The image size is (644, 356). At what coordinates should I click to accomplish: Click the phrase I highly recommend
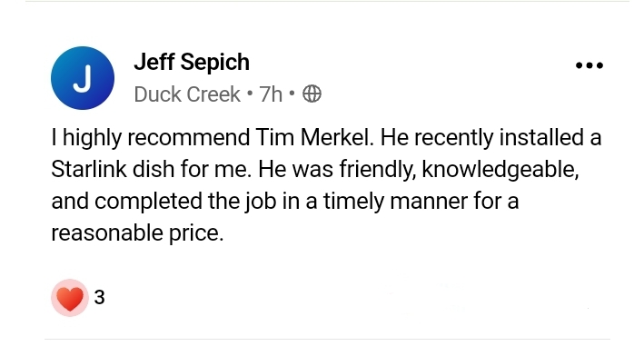[x=150, y=137]
